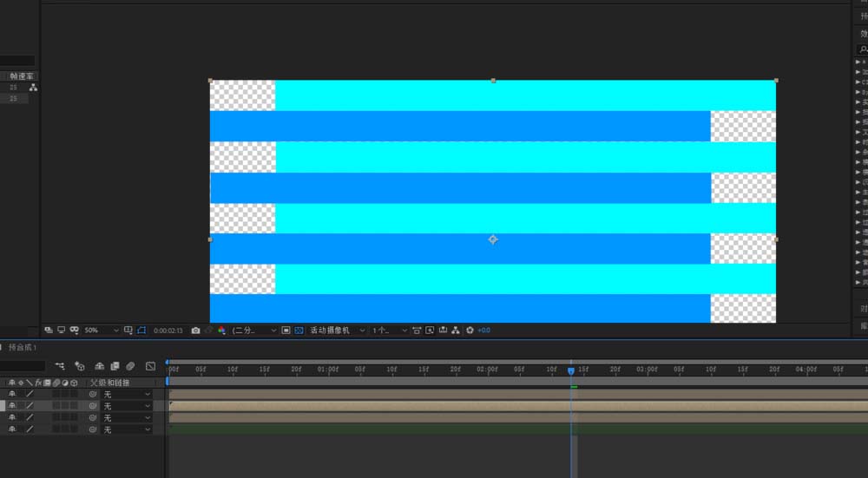This screenshot has height=478, width=868.
Task: Toggle pixel aspect ratio correction icon
Action: pyautogui.click(x=417, y=331)
